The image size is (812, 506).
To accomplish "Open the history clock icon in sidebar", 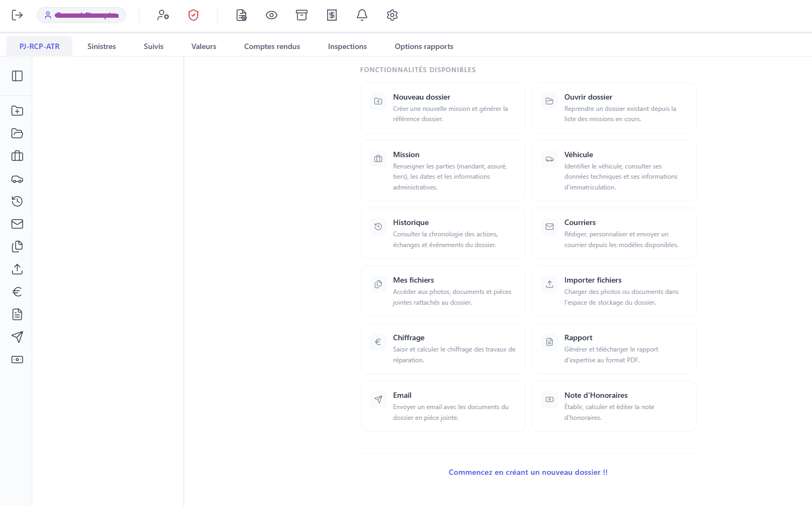I will pos(17,201).
